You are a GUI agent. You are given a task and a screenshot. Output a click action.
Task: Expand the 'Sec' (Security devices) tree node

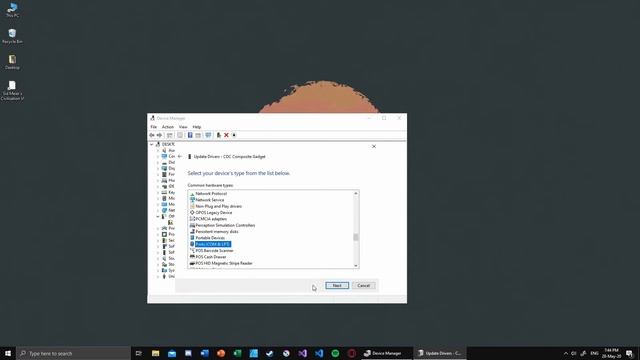click(x=158, y=240)
